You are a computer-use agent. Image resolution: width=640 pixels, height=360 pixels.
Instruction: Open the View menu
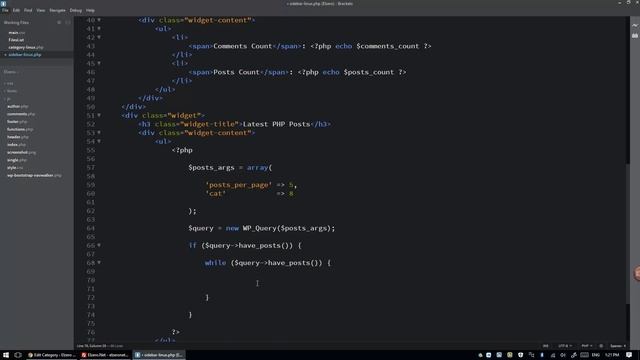pyautogui.click(x=41, y=10)
